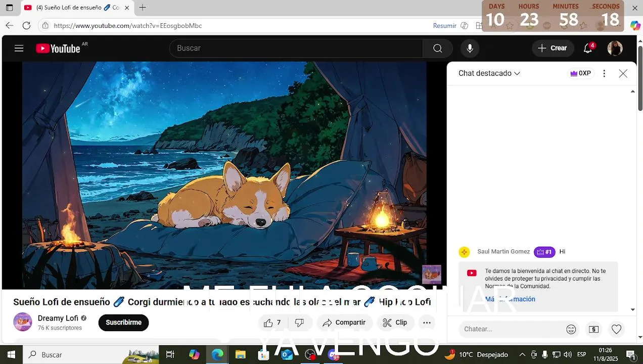
Task: Open Super Chat dollar icon
Action: (594, 330)
